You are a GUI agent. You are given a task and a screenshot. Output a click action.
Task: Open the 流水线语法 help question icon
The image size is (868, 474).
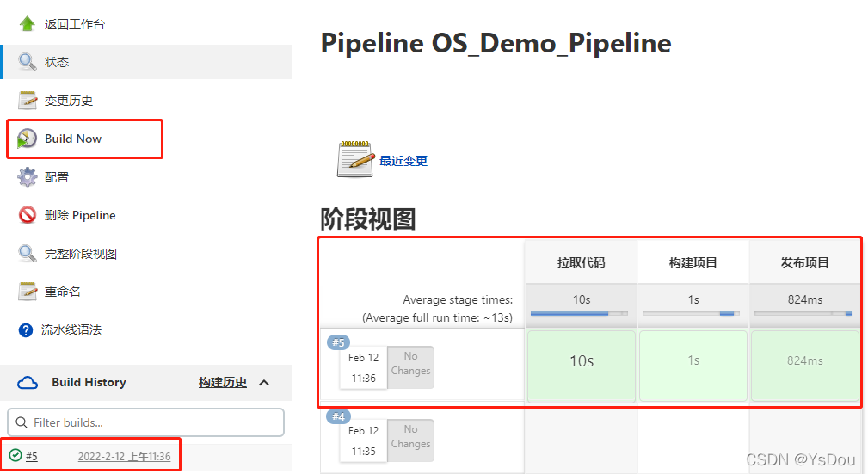[x=26, y=330]
